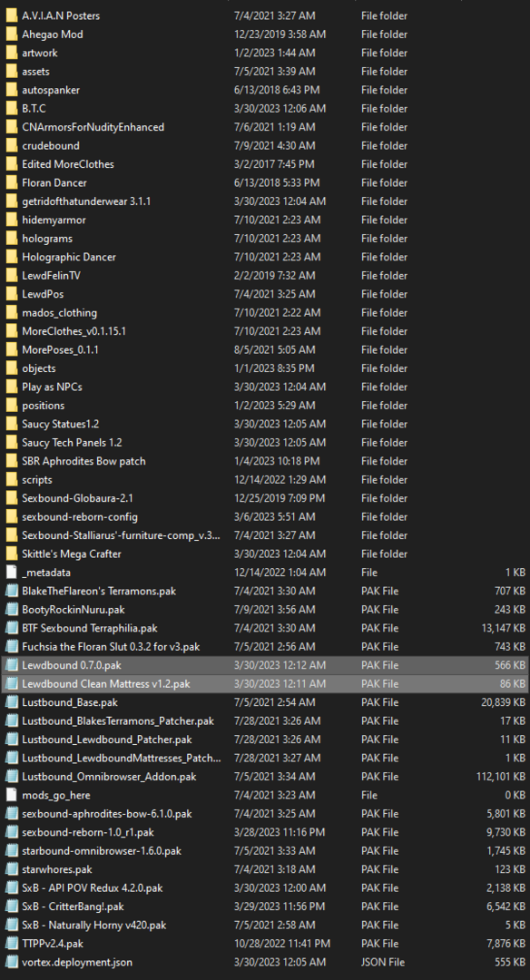Click the holograms folder icon

(11, 239)
